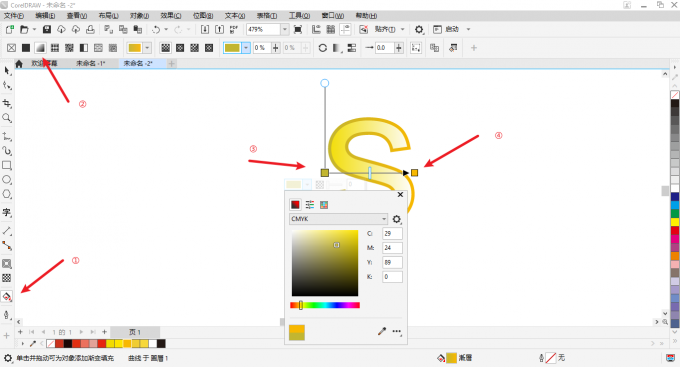
Task: Click the New document icon
Action: pyautogui.click(x=10, y=29)
